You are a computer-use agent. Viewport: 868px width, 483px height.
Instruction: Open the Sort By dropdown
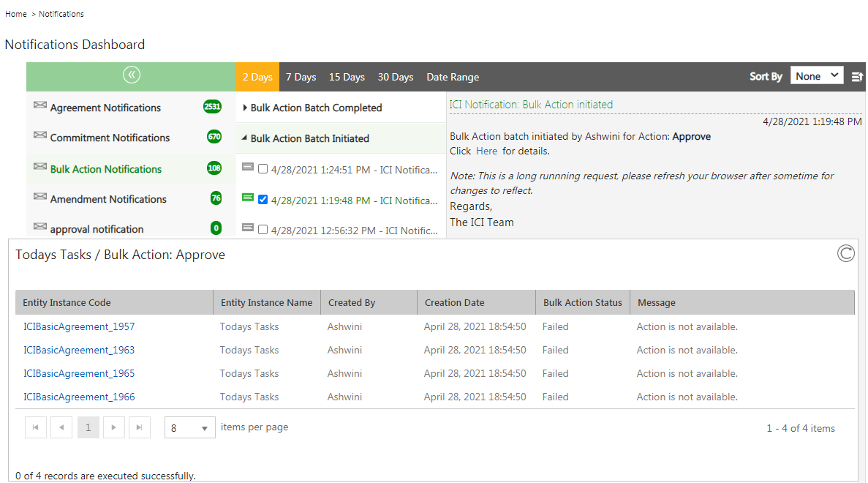pos(817,76)
